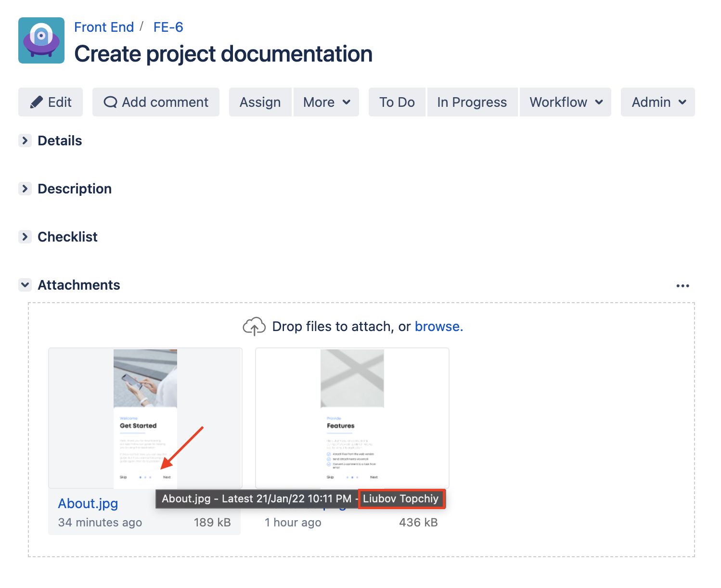The image size is (721, 588).
Task: Set issue status to To Do
Action: pyautogui.click(x=397, y=102)
